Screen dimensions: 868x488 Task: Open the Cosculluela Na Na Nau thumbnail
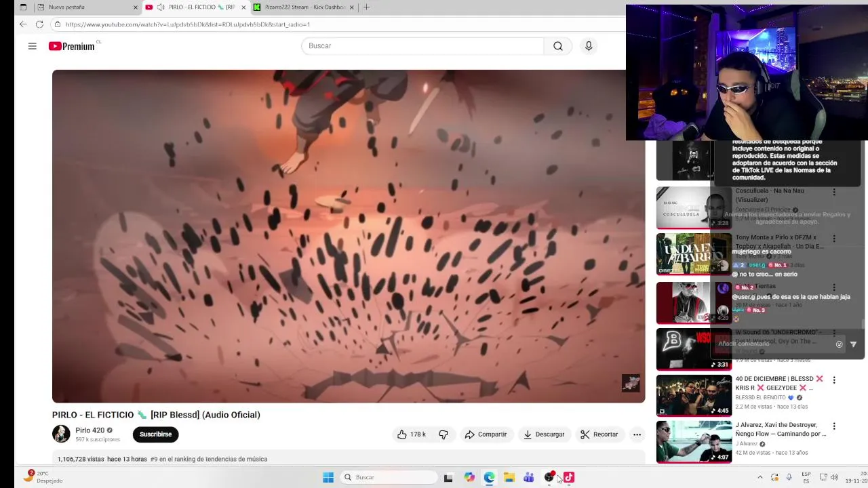(x=694, y=207)
